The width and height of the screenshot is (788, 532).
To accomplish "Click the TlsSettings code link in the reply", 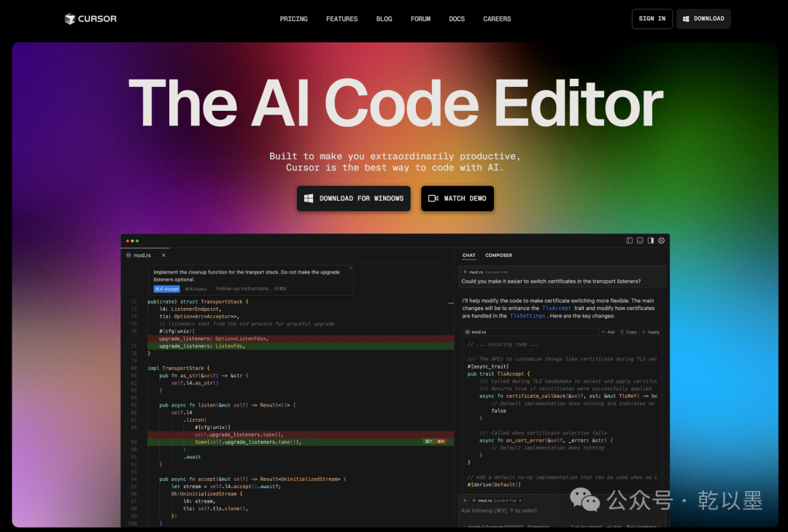I will 528,316.
